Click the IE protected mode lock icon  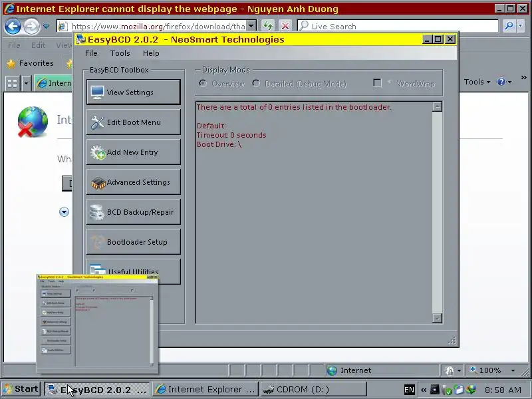click(x=450, y=370)
